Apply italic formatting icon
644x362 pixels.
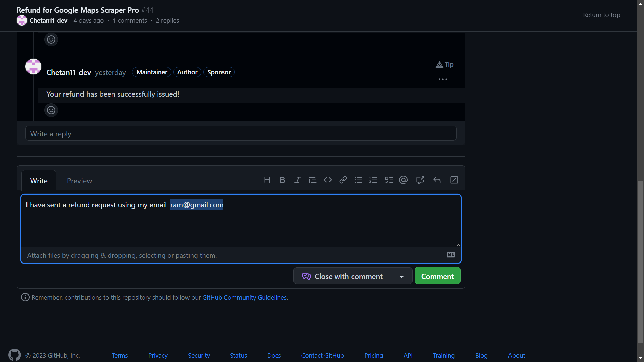click(298, 180)
